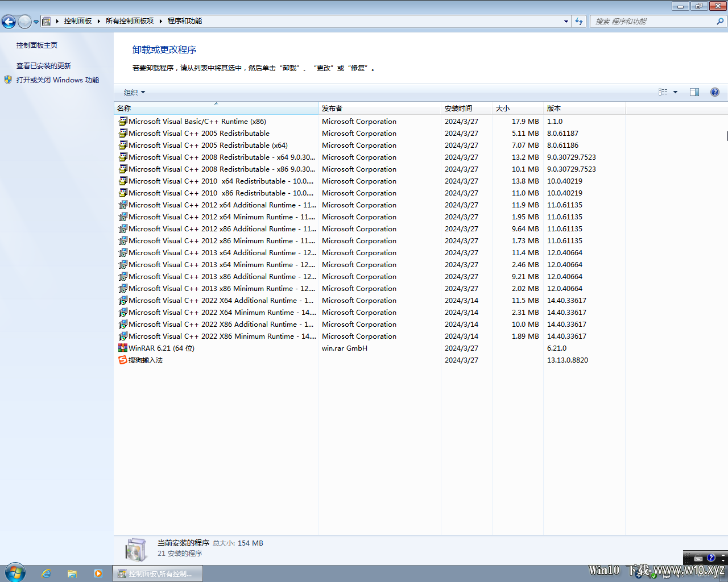
Task: Click the shield icon beside Windows 功能
Action: click(8, 80)
